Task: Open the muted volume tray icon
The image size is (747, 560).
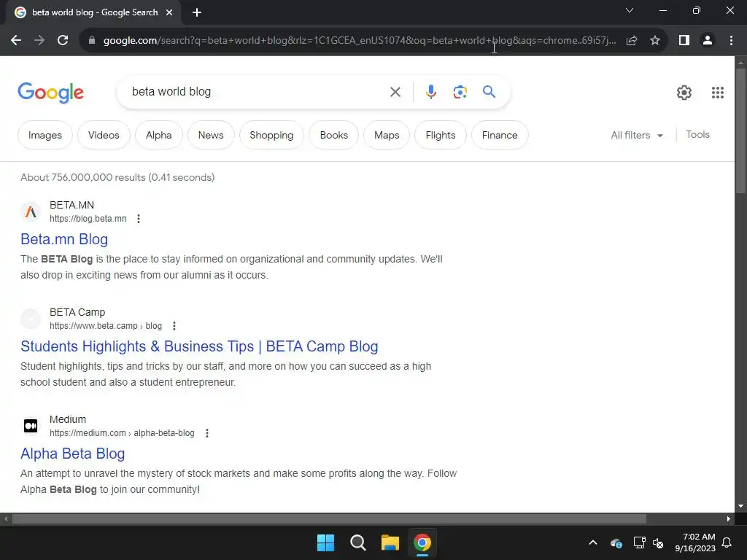Action: pyautogui.click(x=658, y=542)
